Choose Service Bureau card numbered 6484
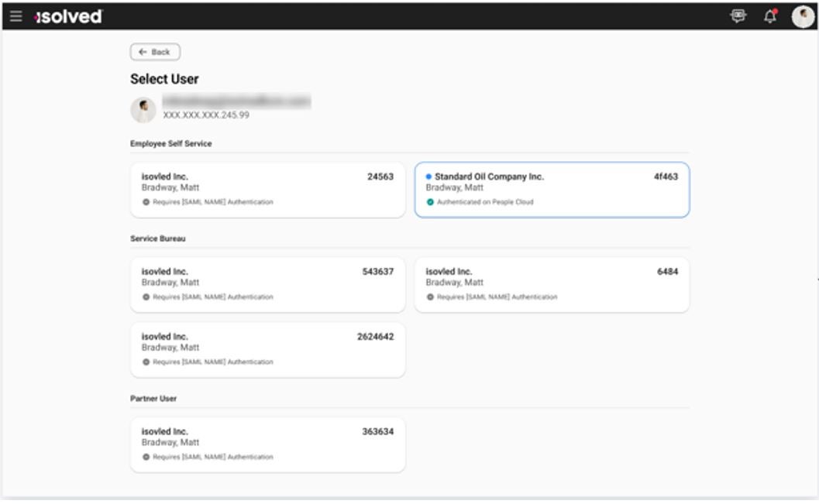 [x=552, y=285]
